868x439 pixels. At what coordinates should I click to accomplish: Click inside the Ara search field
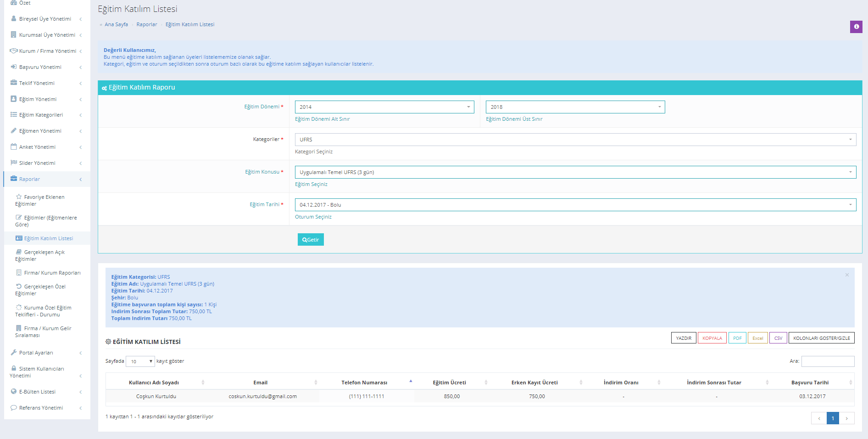tap(828, 361)
